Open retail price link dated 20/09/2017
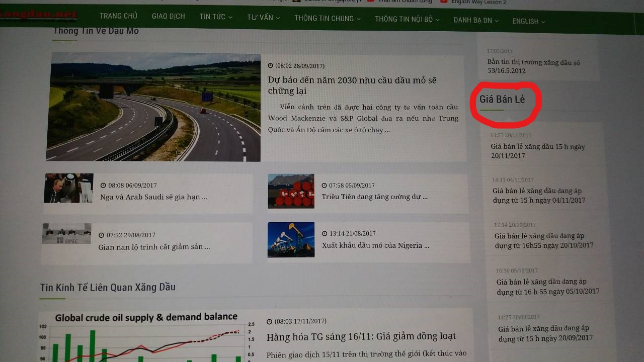Image resolution: width=644 pixels, height=362 pixels. coord(545,333)
